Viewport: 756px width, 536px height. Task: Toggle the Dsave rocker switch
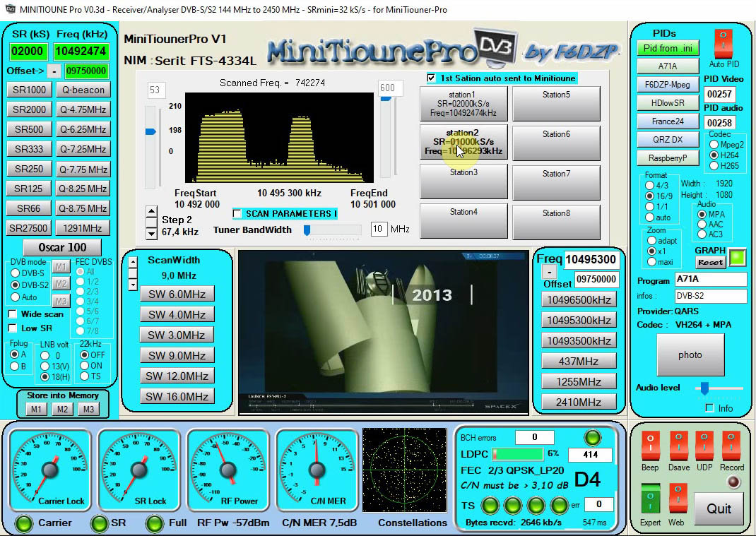678,446
